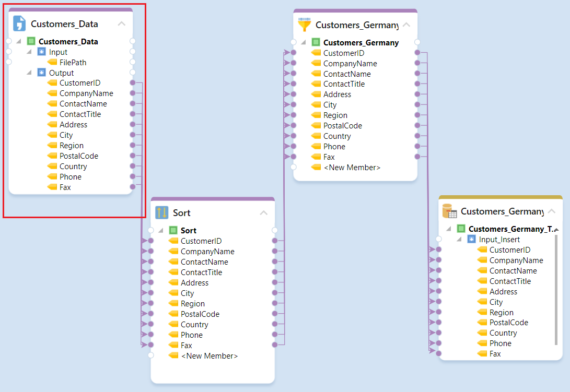Collapse the Output tree node in Customers_Data

pos(29,73)
